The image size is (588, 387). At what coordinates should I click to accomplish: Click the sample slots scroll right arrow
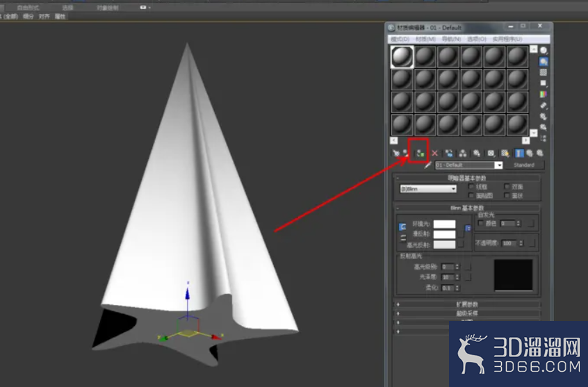pyautogui.click(x=525, y=140)
